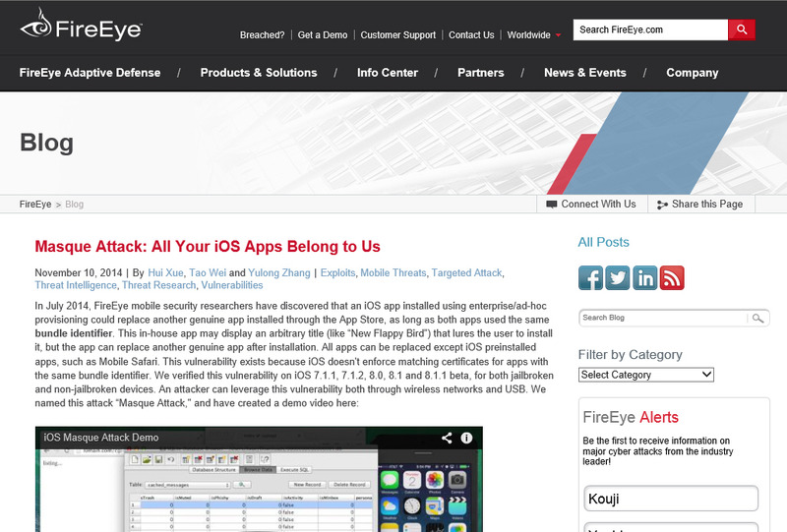Image resolution: width=787 pixels, height=532 pixels.
Task: Open the Twitter social icon
Action: (618, 277)
